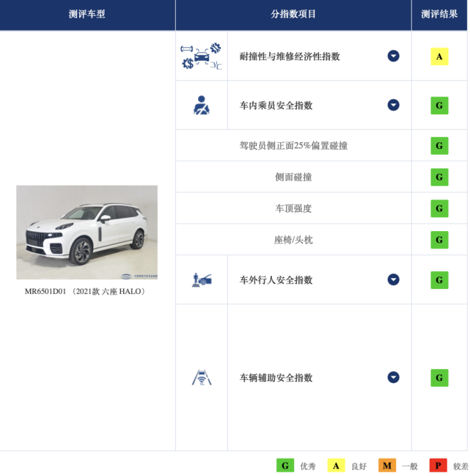Click the occupant seatbelt safety icon
This screenshot has width=470, height=476.
coord(202,105)
